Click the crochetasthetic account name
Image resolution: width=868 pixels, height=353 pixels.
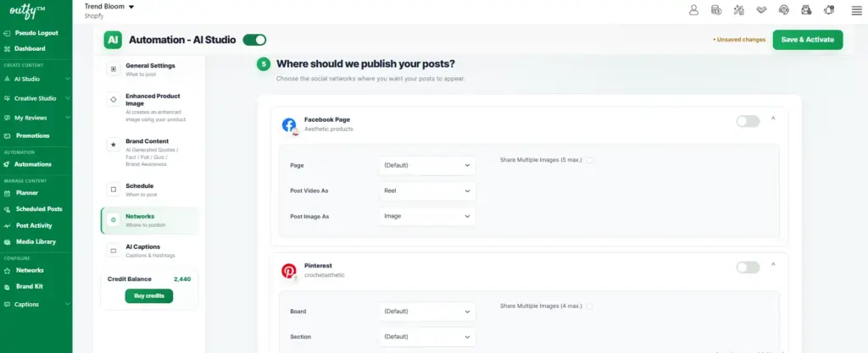pos(325,275)
